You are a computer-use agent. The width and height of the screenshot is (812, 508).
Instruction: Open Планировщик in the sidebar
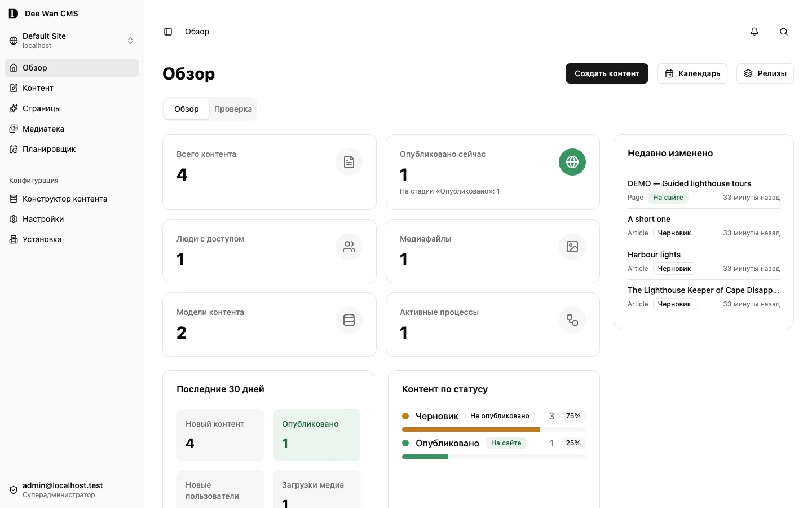pos(72,149)
